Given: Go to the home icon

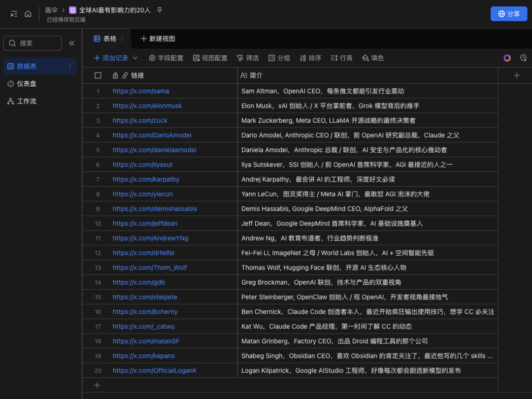Looking at the screenshot, I should coord(28,14).
